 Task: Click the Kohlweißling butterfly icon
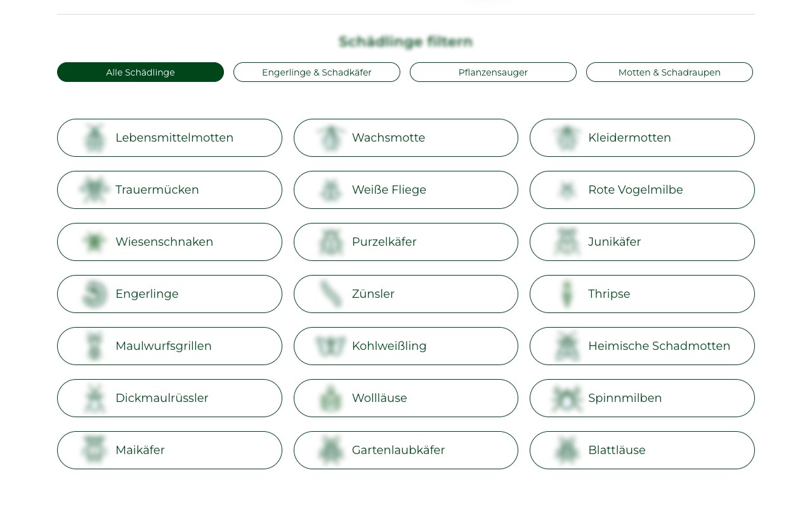(331, 346)
